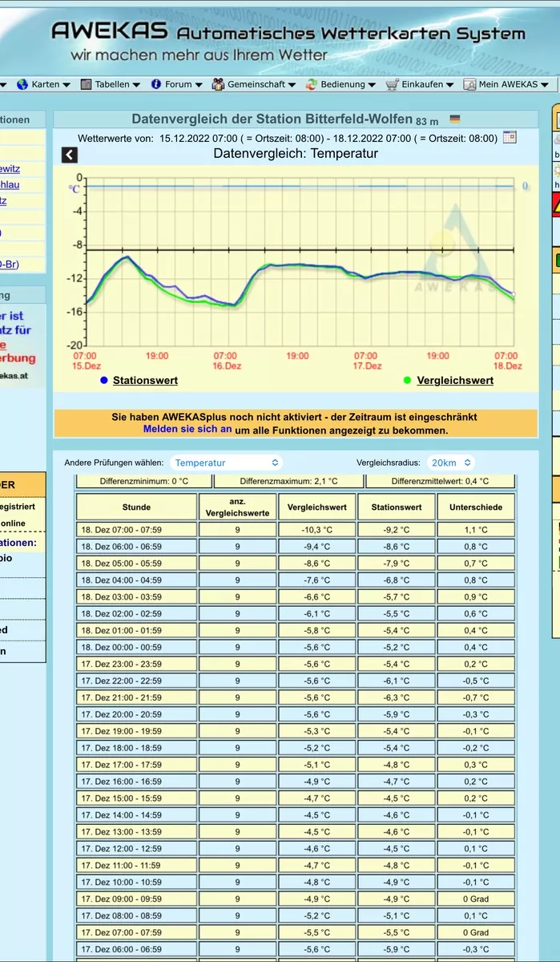Click the '-7,6 °C' Vergleichswert cell
The width and height of the screenshot is (560, 962).
[x=316, y=580]
